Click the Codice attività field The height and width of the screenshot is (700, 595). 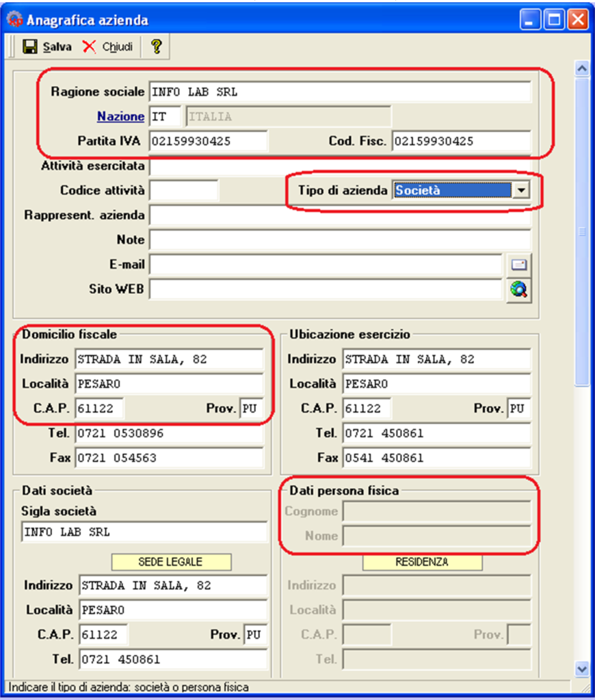pyautogui.click(x=183, y=191)
